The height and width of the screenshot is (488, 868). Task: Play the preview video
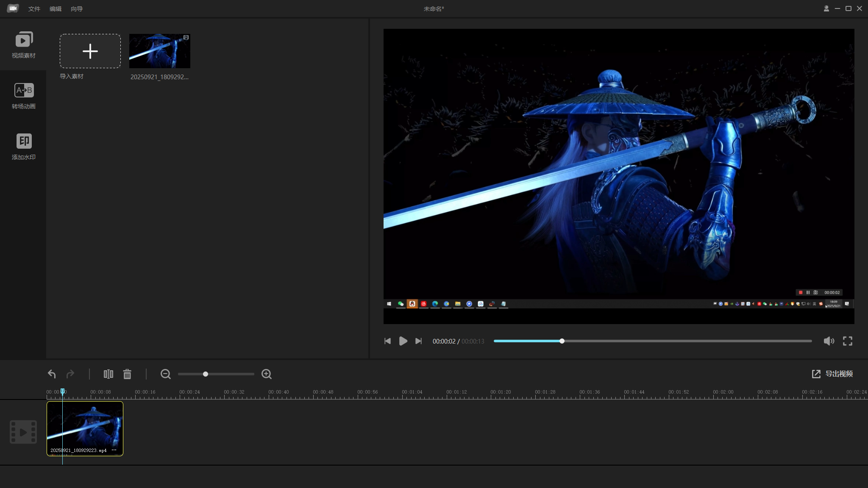403,341
